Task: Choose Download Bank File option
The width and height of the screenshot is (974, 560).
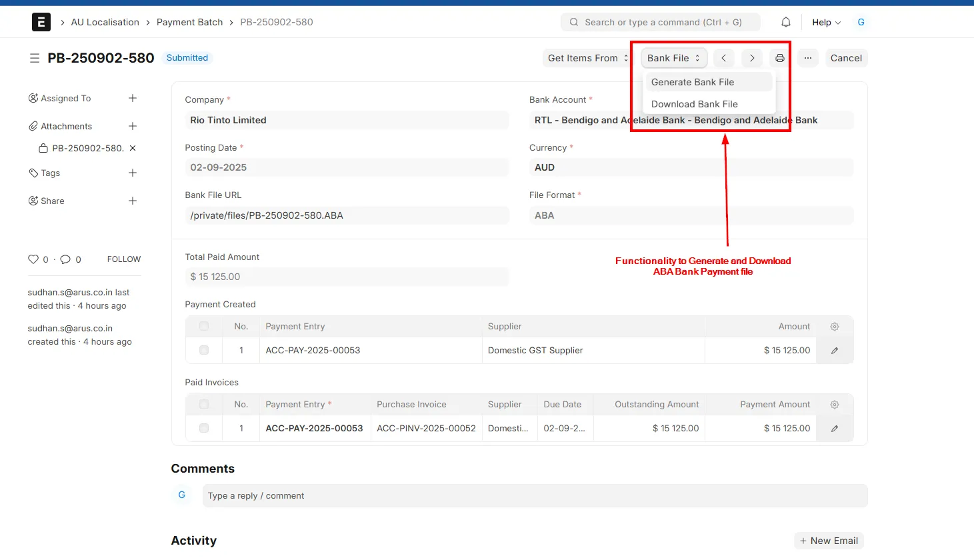Action: tap(694, 104)
